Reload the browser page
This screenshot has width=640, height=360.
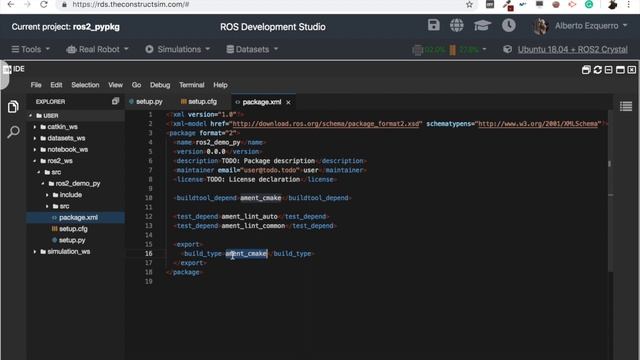(44, 4)
